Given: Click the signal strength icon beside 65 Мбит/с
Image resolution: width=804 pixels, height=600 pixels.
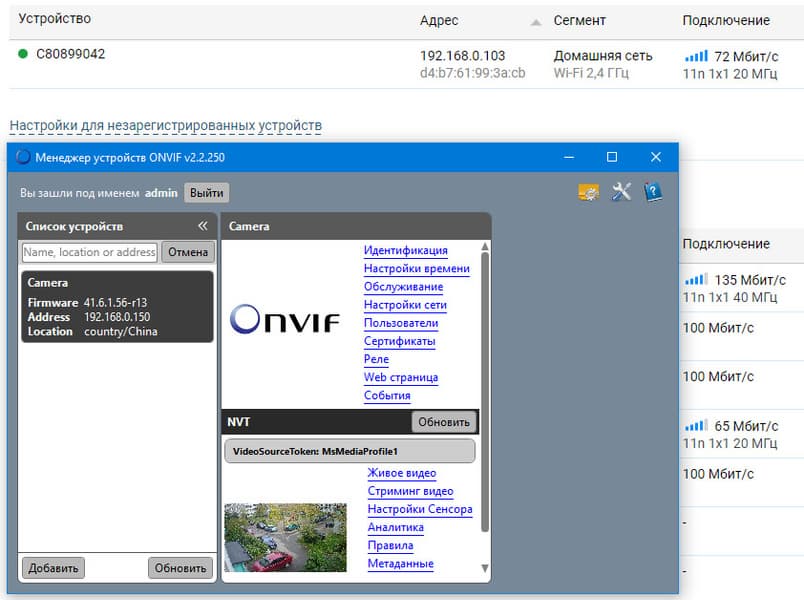Looking at the screenshot, I should tap(696, 426).
